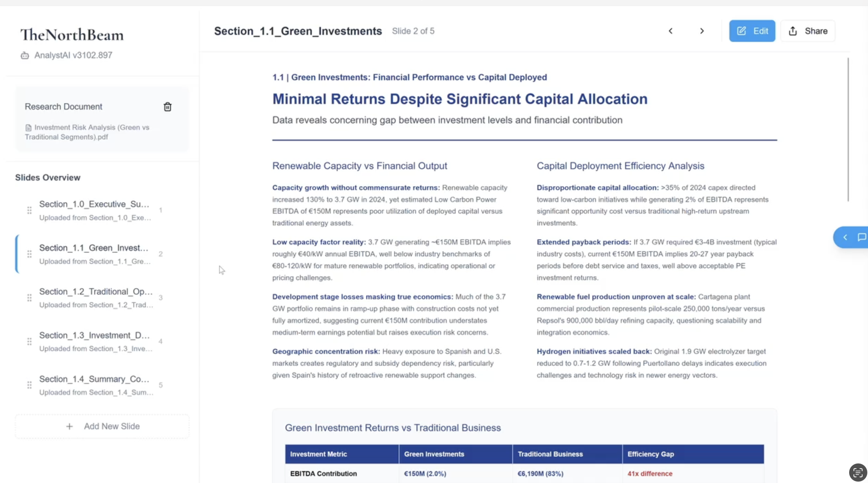Open Investment Risk Analysis PDF document link
This screenshot has width=868, height=483.
coord(87,132)
